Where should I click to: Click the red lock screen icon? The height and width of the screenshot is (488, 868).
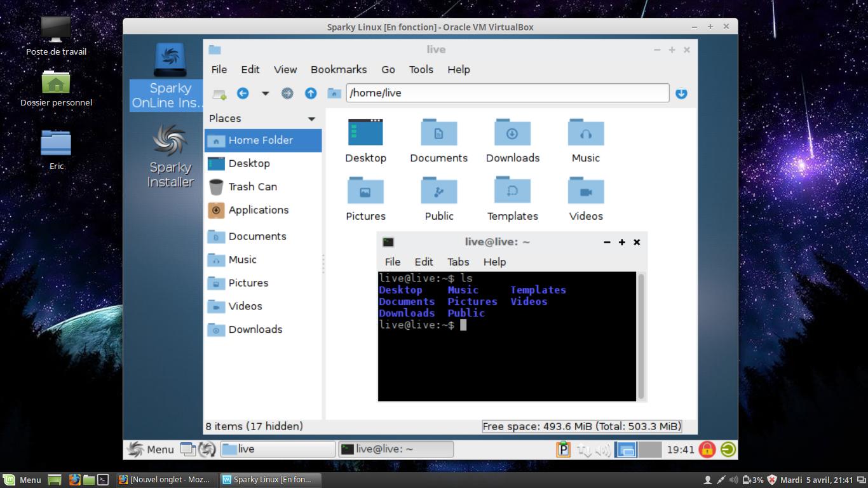point(707,450)
